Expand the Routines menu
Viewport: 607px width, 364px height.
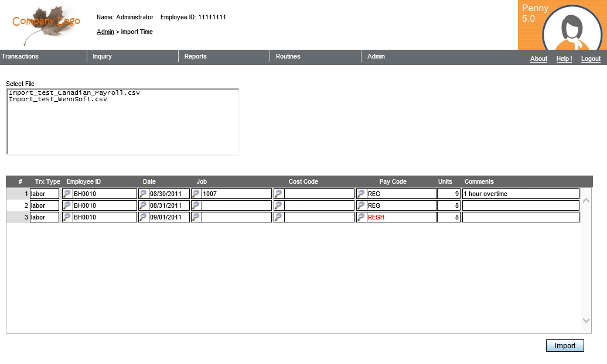pyautogui.click(x=288, y=57)
